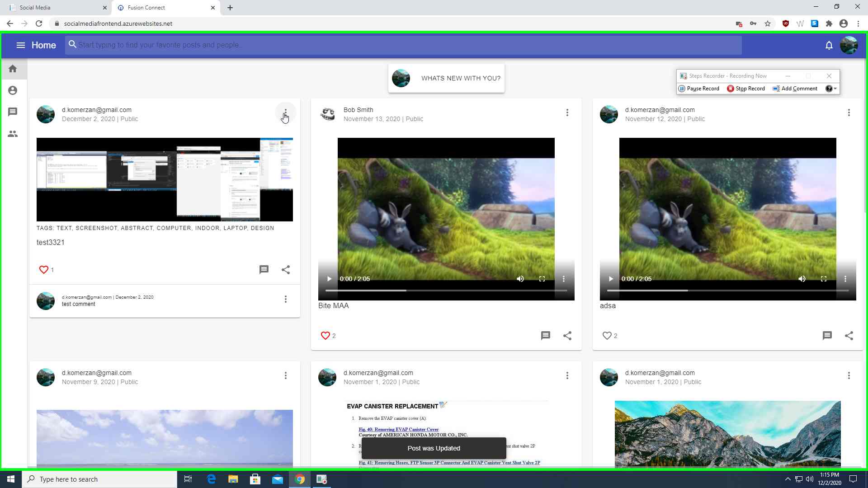Open the screenshot image in test3321 post

[x=165, y=179]
